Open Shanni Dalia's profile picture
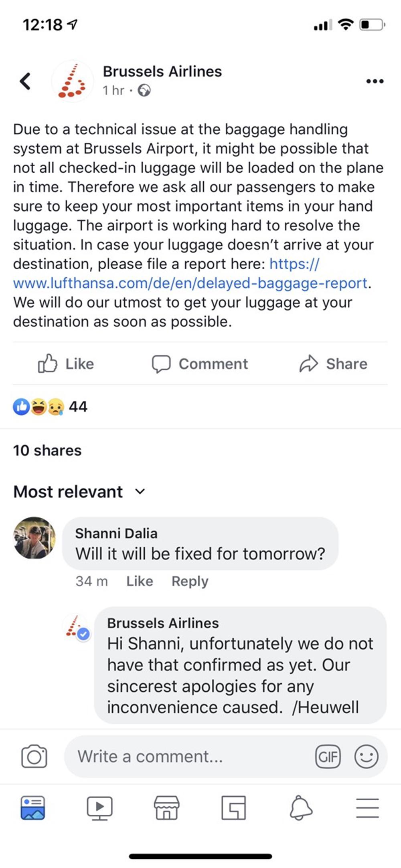The width and height of the screenshot is (401, 868). click(34, 538)
